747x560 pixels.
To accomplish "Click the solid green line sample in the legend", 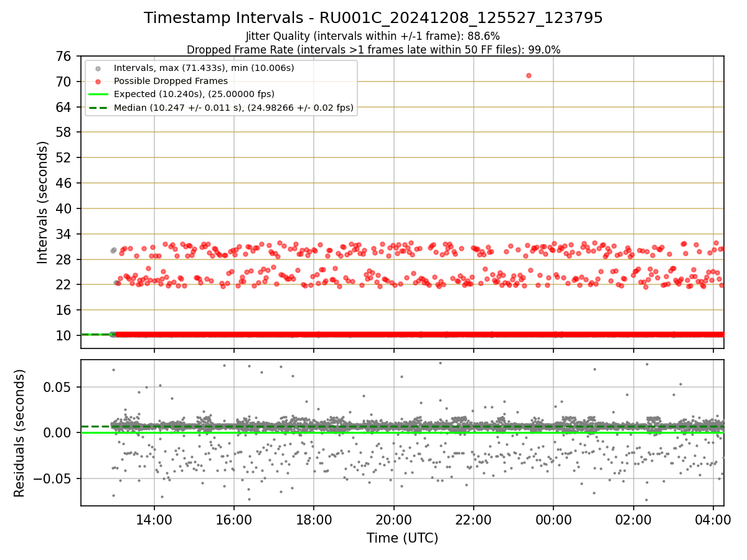I will [x=100, y=95].
